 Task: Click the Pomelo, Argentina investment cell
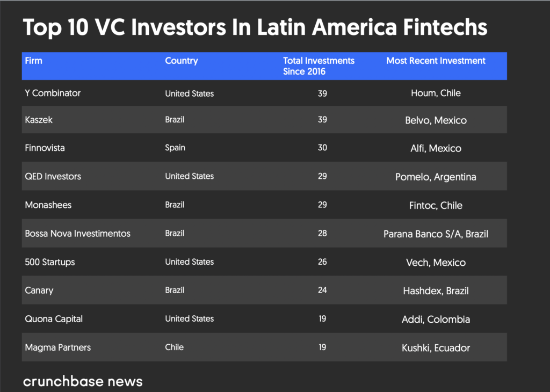436,177
